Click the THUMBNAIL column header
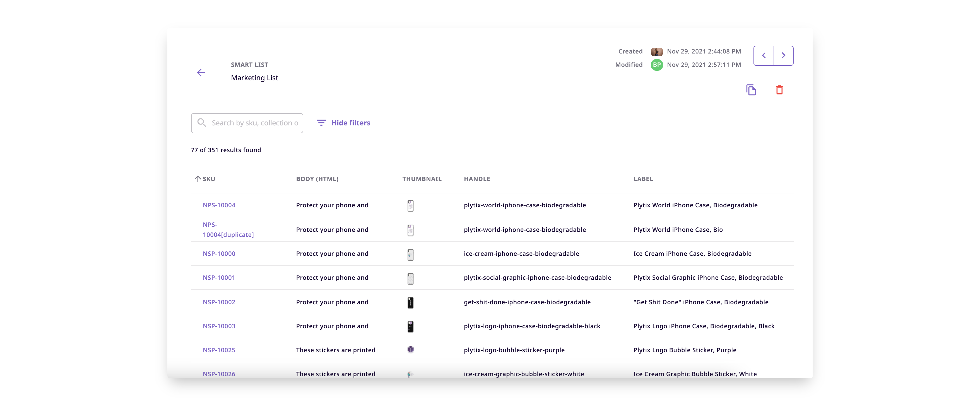This screenshot has width=980, height=406. 422,179
